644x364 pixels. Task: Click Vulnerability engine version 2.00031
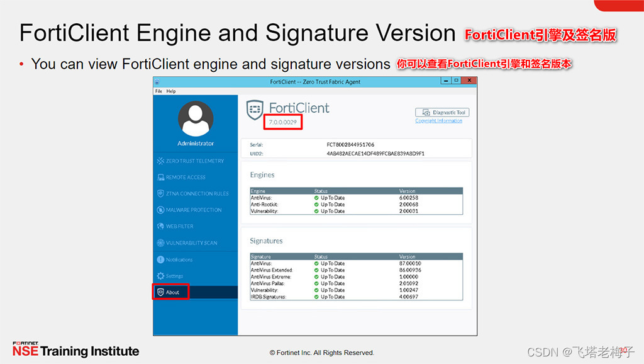pos(409,211)
